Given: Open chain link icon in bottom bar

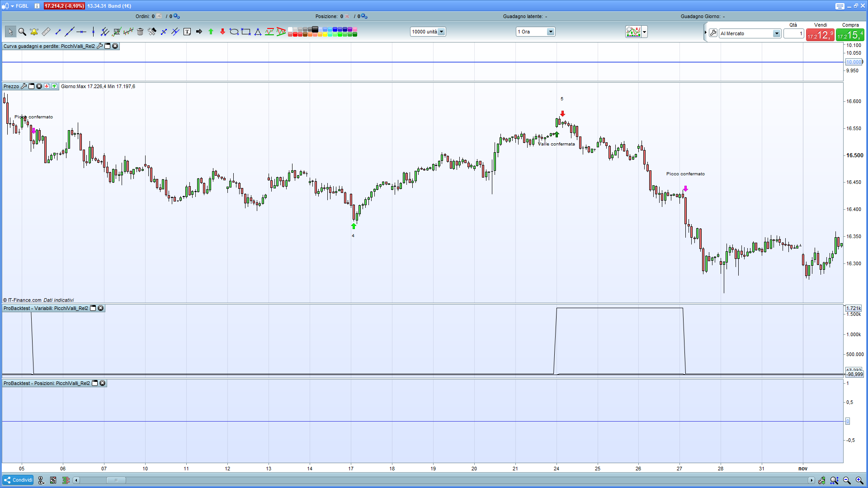Looking at the screenshot, I should click(41, 480).
